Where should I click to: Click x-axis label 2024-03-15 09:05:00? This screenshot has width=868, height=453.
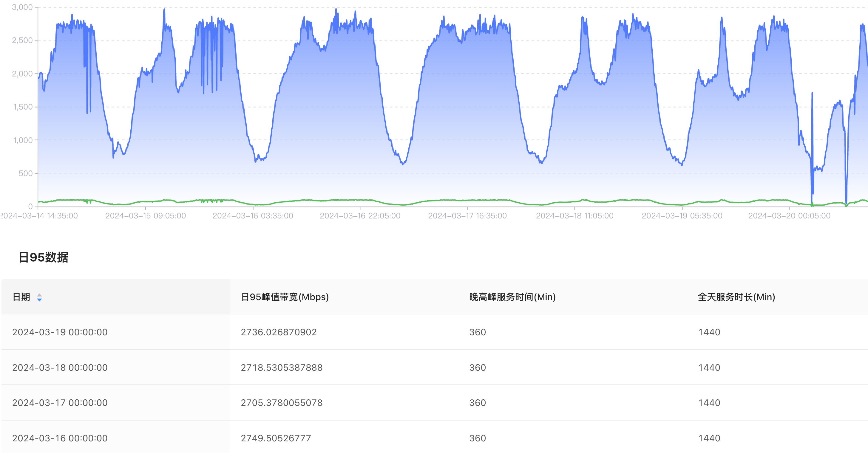(146, 216)
